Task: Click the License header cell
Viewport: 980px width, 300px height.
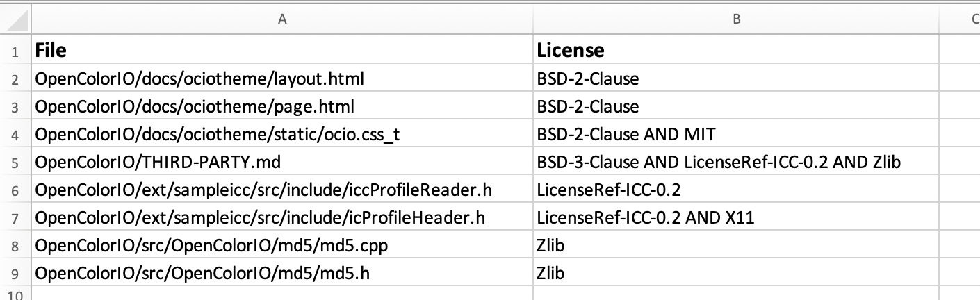Action: pyautogui.click(x=736, y=50)
